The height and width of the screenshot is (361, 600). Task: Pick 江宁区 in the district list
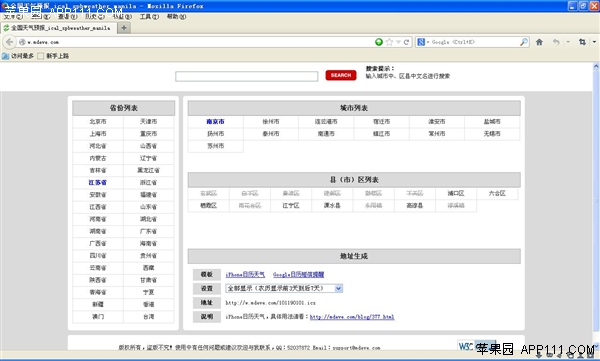(x=291, y=206)
